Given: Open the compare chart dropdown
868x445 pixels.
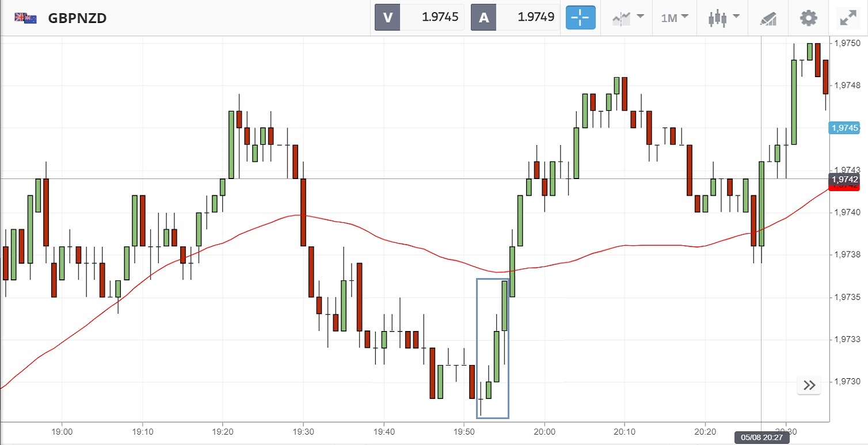Looking at the screenshot, I should pos(627,18).
